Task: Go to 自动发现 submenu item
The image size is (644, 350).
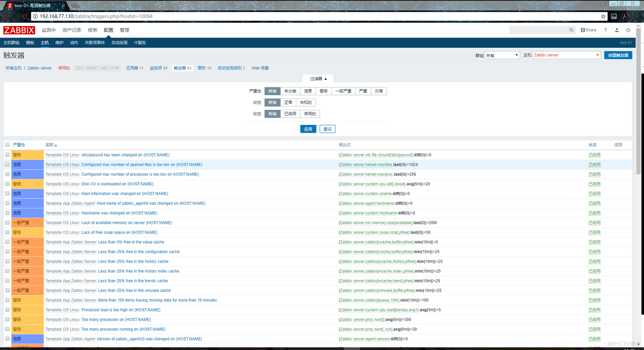Action: pos(120,43)
